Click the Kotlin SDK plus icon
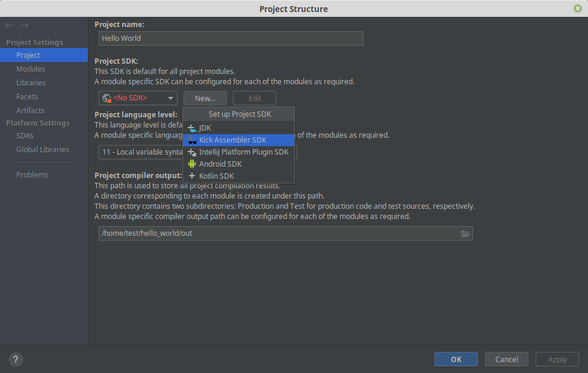 tap(191, 176)
